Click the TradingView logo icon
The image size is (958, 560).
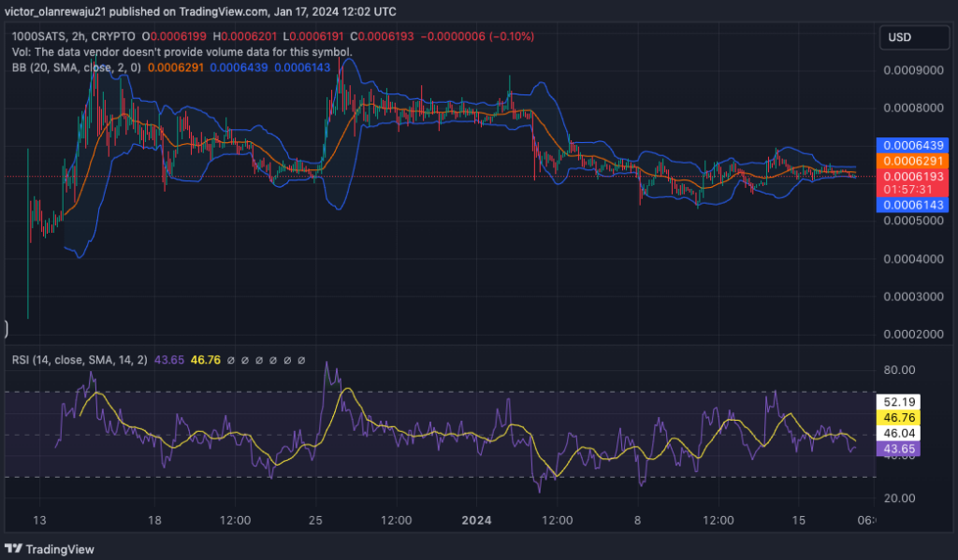coord(13,550)
